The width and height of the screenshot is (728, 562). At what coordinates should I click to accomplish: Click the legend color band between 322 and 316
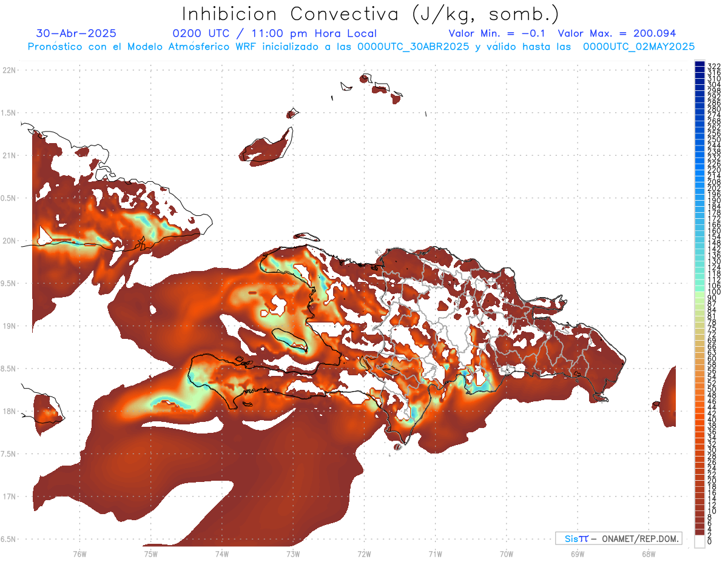point(699,69)
